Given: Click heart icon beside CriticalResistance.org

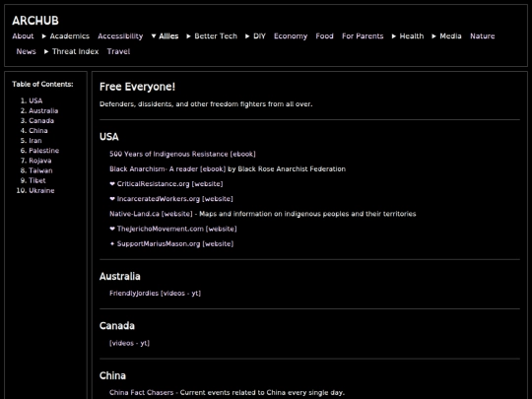Looking at the screenshot, I should 112,184.
